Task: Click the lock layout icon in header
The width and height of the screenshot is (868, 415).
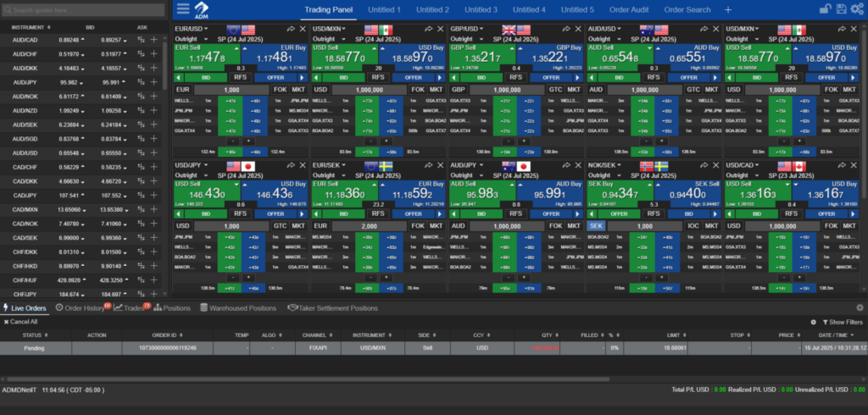Action: click(x=825, y=9)
